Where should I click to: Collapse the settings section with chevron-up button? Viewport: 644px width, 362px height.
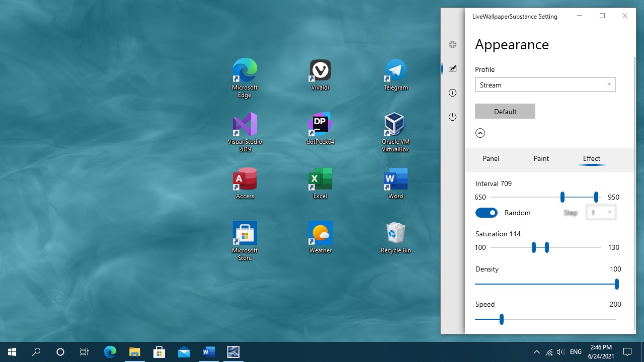(480, 133)
